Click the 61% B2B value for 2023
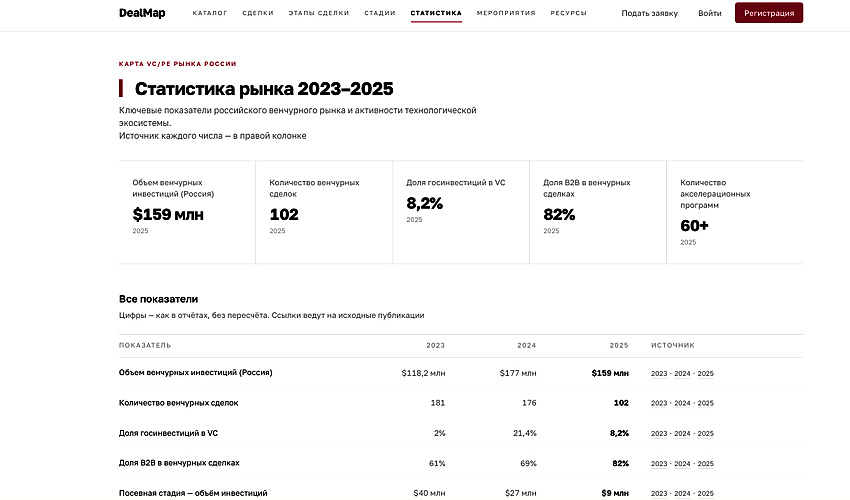The height and width of the screenshot is (500, 850). [437, 464]
